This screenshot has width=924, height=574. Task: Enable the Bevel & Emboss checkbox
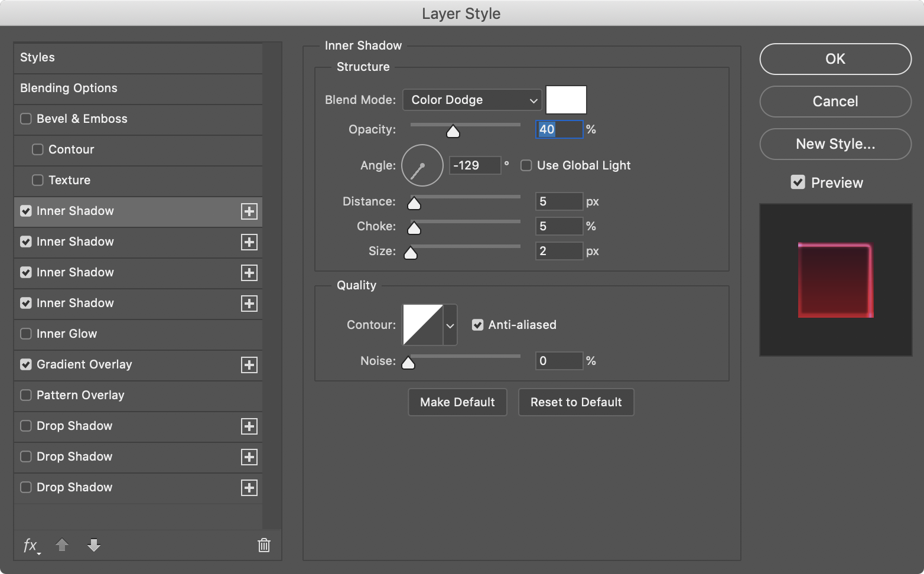click(26, 119)
